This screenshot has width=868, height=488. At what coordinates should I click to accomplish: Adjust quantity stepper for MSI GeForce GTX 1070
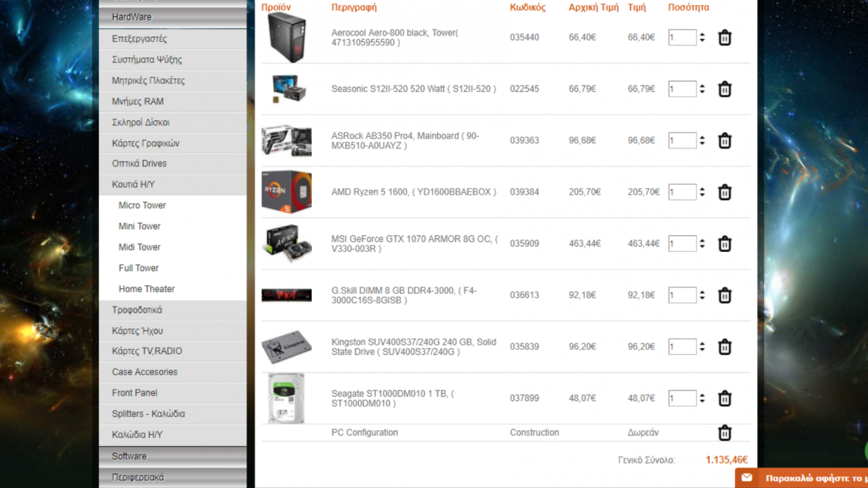pyautogui.click(x=702, y=243)
